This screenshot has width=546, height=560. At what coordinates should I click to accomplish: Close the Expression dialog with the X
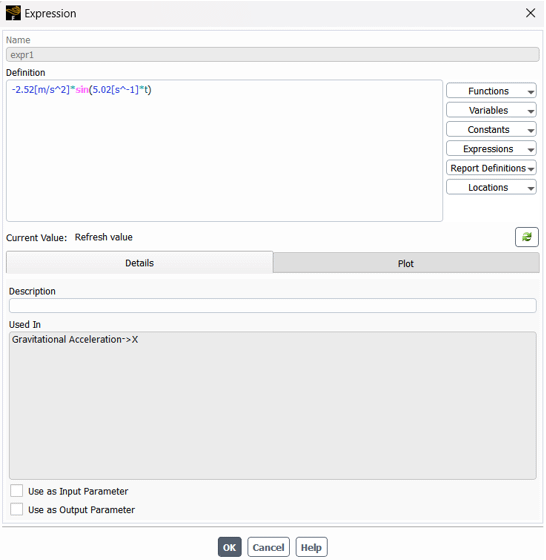coord(530,13)
